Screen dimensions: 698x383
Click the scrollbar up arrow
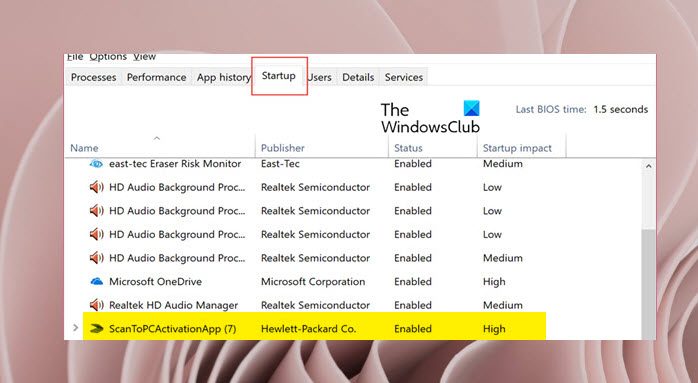[x=649, y=166]
